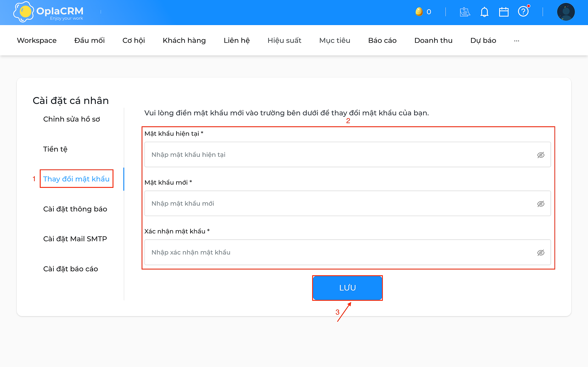The image size is (588, 367).
Task: Go to the Workspace tab
Action: pyautogui.click(x=37, y=40)
